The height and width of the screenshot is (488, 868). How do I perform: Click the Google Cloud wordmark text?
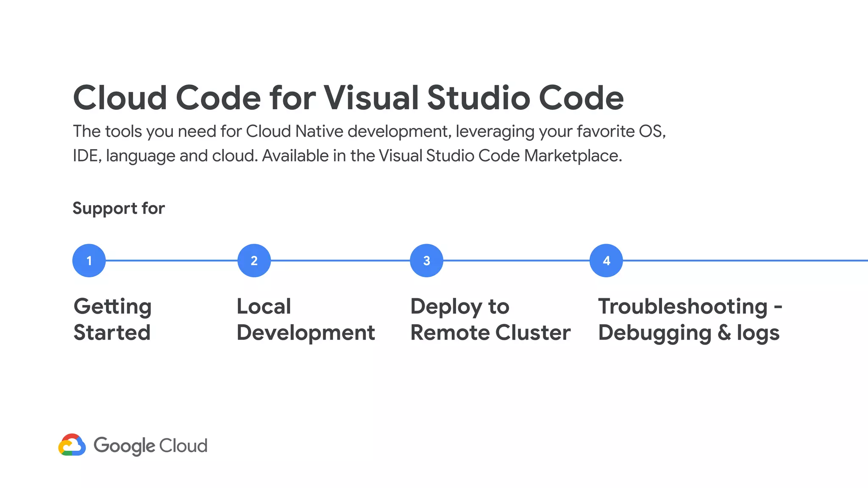click(150, 446)
